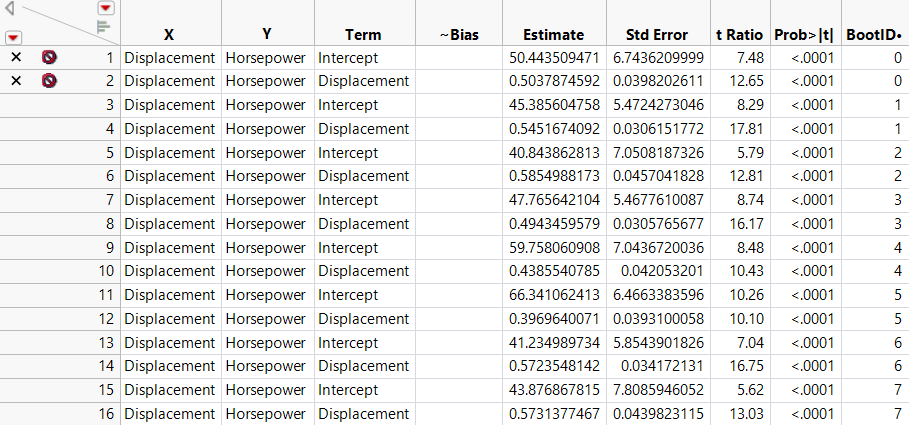Click the Term cell in row 4
This screenshot has height=425, width=909.
(363, 128)
